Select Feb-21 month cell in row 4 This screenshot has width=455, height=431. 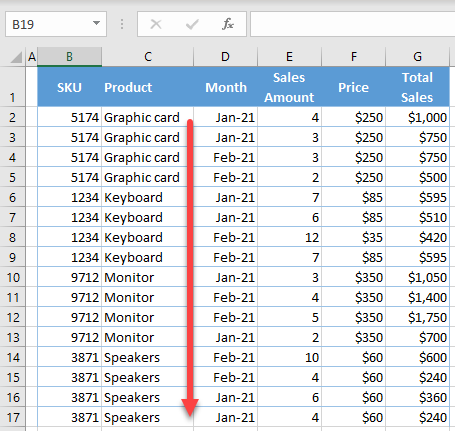(x=225, y=157)
